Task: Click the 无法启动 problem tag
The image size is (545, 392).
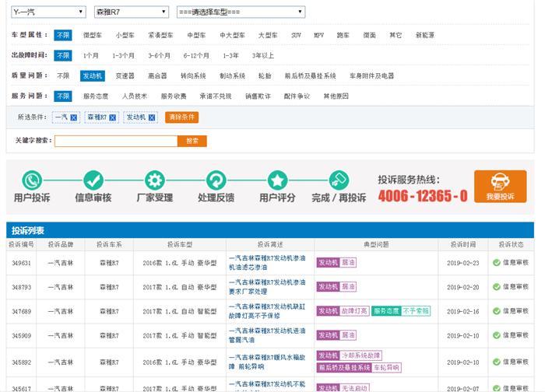Action: tap(354, 388)
